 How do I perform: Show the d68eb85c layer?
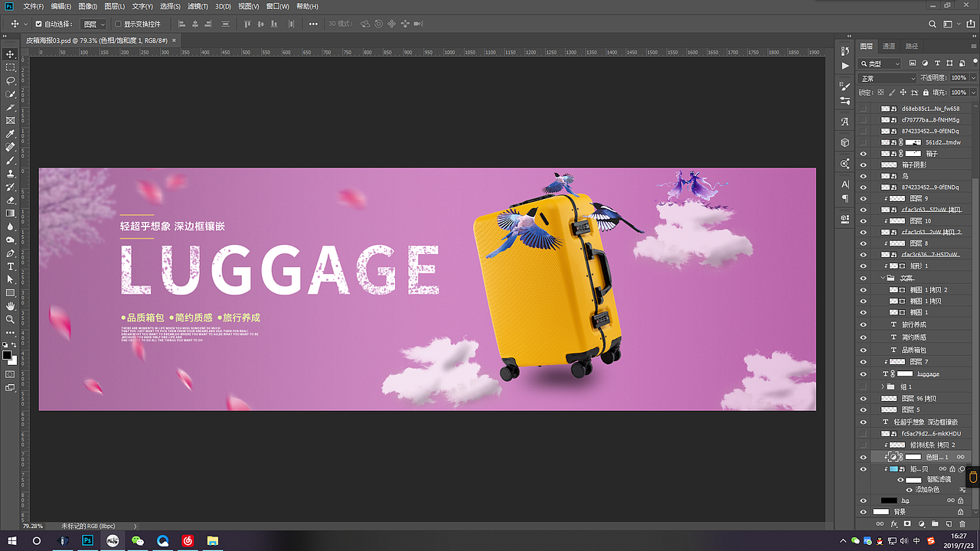[x=864, y=109]
